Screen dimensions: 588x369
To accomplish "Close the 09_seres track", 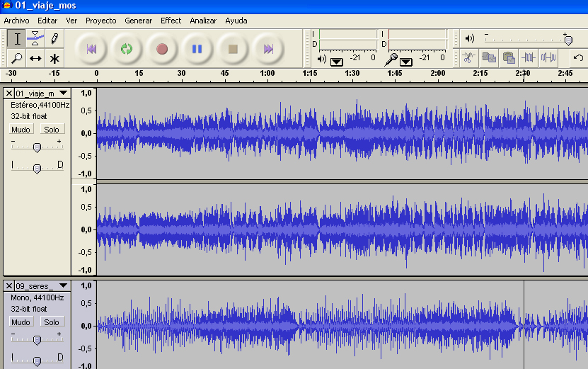I will coord(8,286).
